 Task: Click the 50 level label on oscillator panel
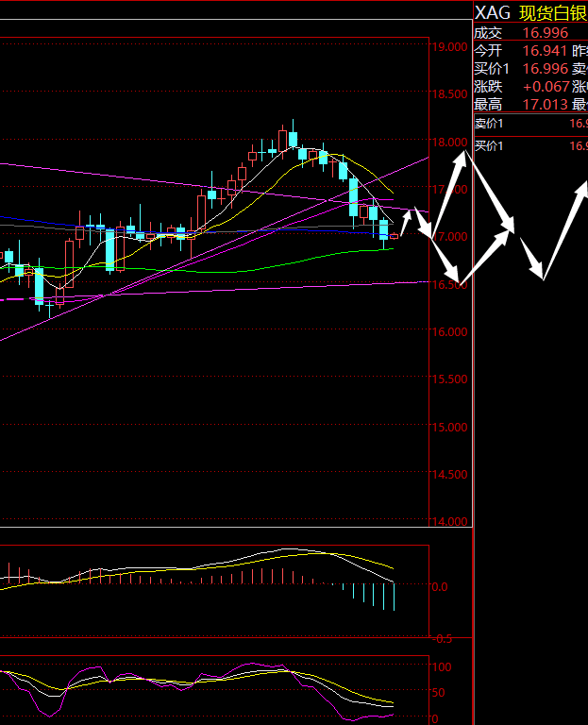[438, 693]
